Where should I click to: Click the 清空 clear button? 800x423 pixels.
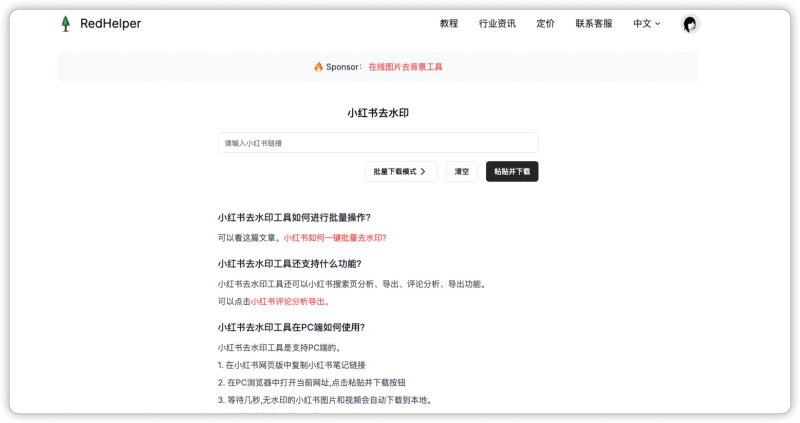(x=462, y=171)
